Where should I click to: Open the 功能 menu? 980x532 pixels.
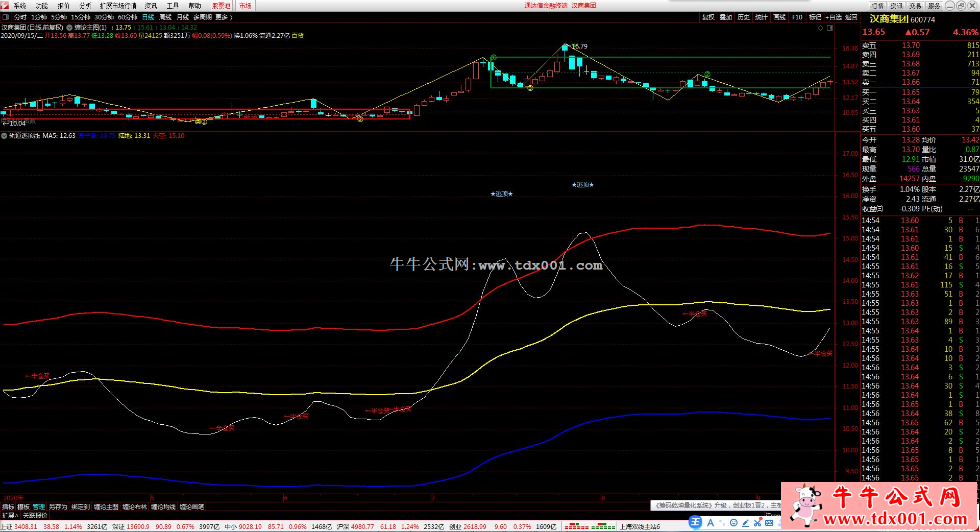[x=42, y=6]
